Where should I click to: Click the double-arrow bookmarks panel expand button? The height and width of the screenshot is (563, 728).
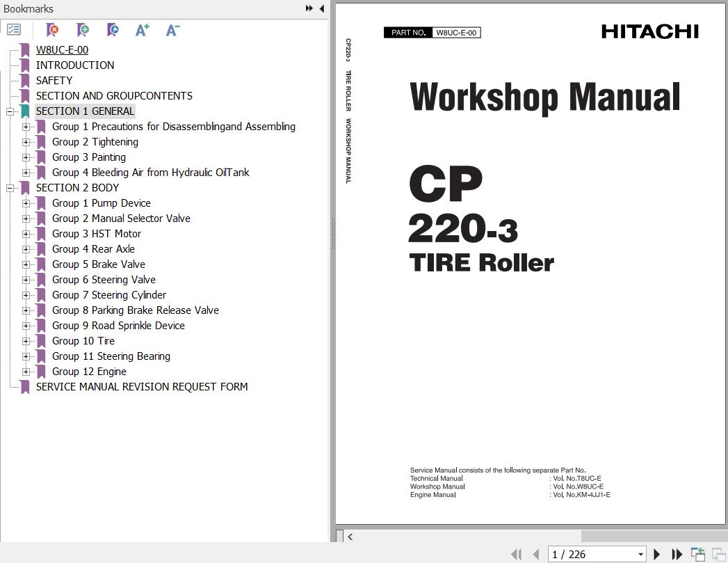[x=309, y=9]
